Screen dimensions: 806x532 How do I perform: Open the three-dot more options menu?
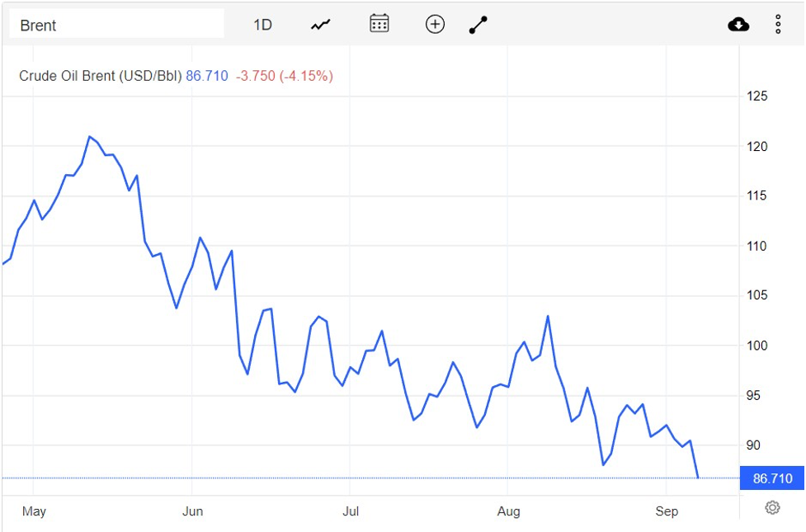point(778,25)
